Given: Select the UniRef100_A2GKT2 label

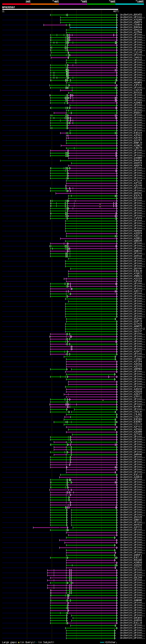Looking at the screenshot, I should click(x=131, y=352).
